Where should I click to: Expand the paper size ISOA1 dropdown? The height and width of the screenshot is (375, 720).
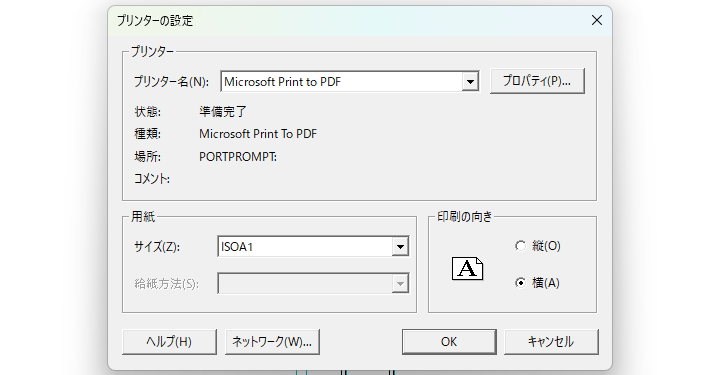[400, 247]
